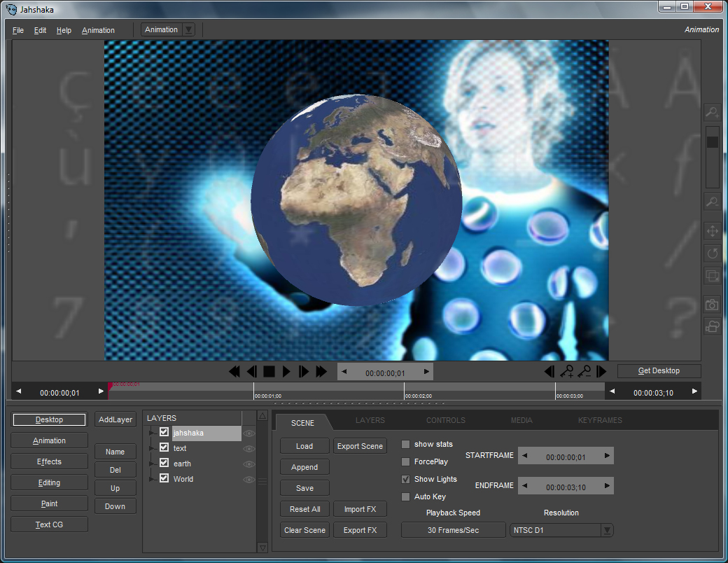The height and width of the screenshot is (563, 728).
Task: Rewind to the start of animation
Action: click(x=234, y=372)
